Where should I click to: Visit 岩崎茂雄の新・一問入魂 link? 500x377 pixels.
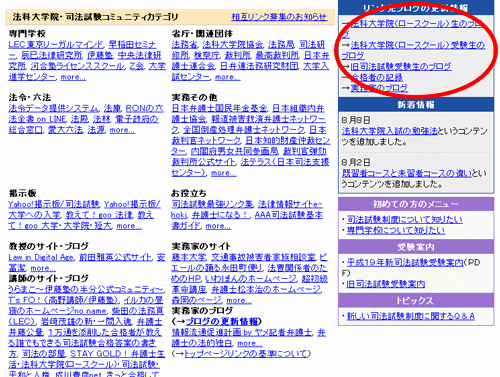pyautogui.click(x=86, y=322)
